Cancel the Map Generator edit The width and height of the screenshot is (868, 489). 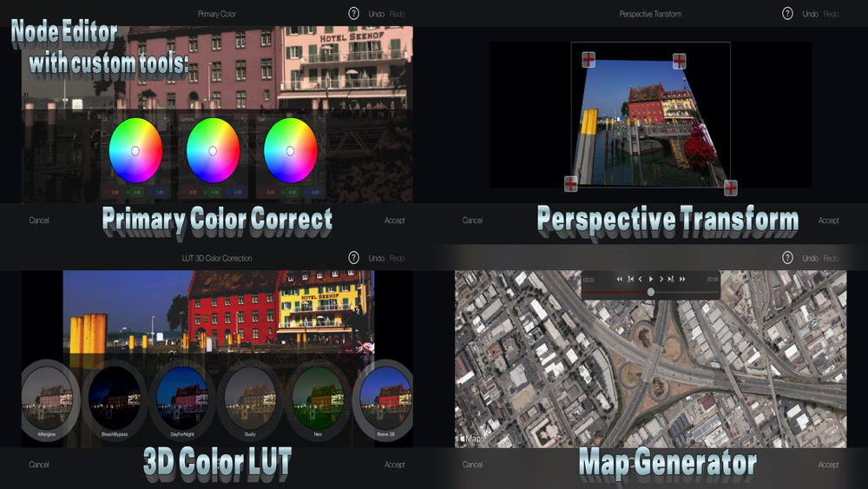click(472, 465)
